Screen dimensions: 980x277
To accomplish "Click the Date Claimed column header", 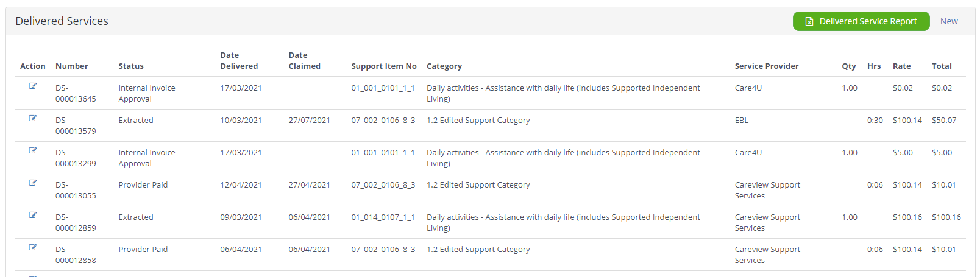I will tap(304, 60).
